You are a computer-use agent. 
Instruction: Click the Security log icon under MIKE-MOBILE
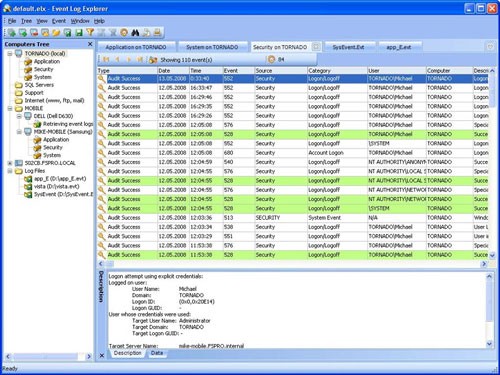37,147
